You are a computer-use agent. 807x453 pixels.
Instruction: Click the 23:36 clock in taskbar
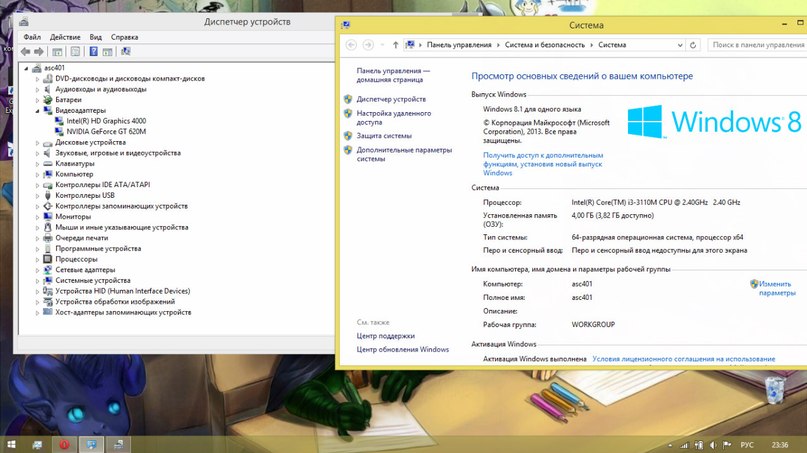[x=780, y=445]
